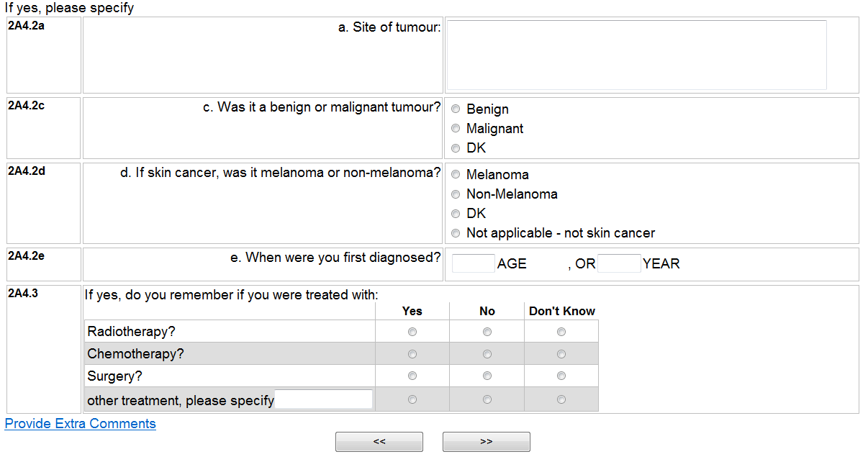
Task: Select DK for benign or malignant question
Action: pyautogui.click(x=456, y=148)
